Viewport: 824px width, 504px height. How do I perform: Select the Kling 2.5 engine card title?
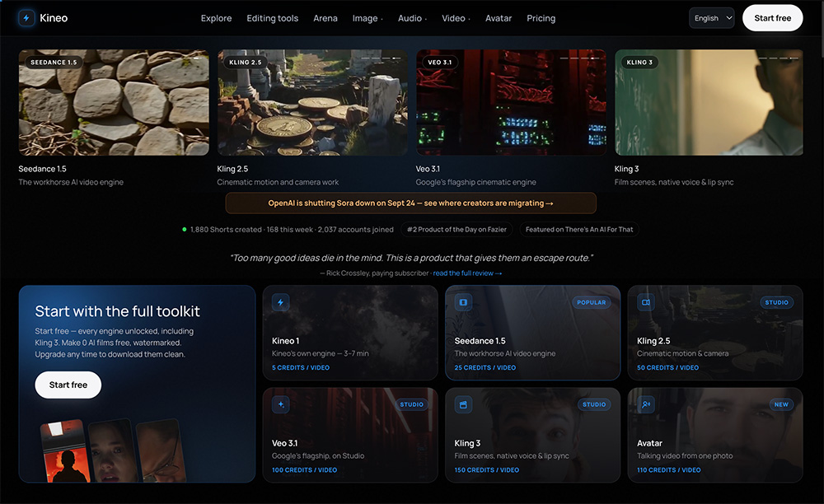click(x=653, y=341)
